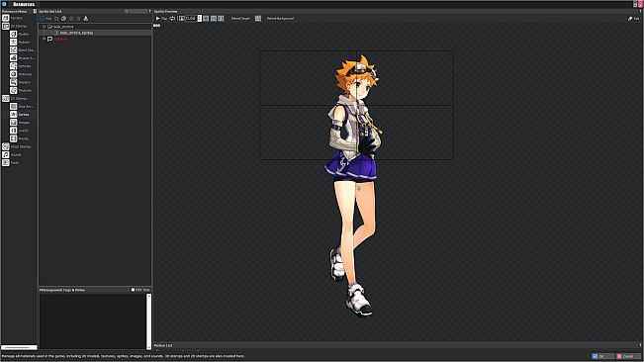This screenshot has width=644, height=362.
Task: Select the highlighted sprite set tree item
Action: click(x=76, y=33)
